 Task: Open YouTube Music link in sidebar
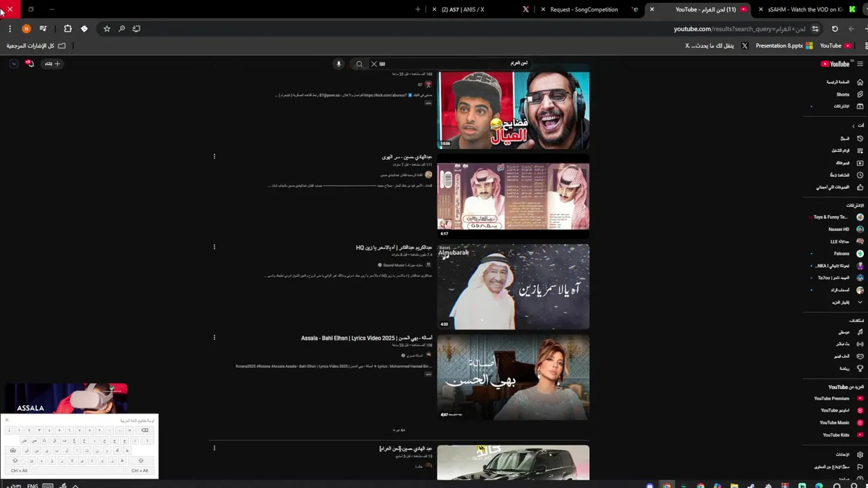click(x=842, y=423)
